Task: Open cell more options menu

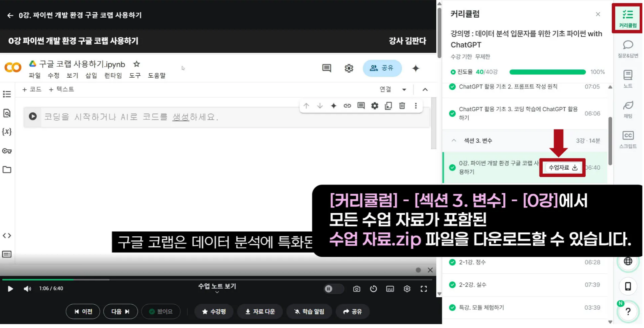Action: pos(416,106)
